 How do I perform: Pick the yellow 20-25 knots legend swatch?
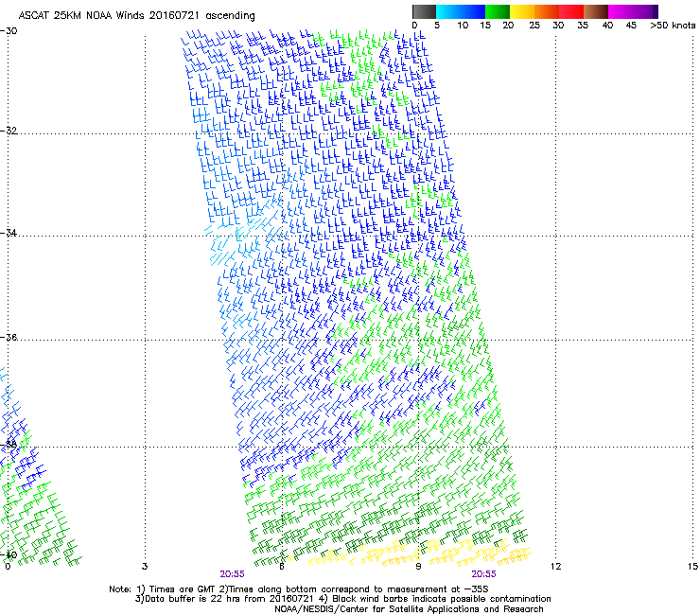pyautogui.click(x=522, y=11)
